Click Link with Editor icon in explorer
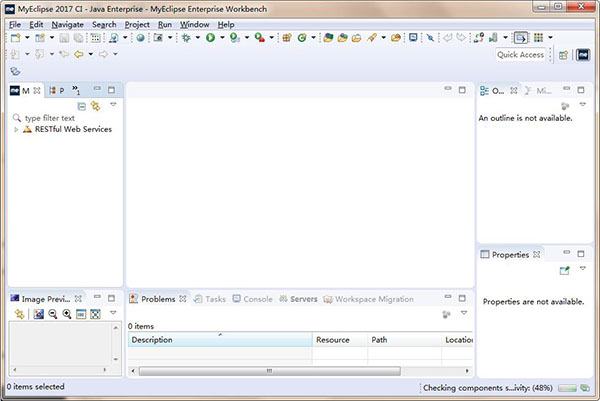The image size is (600, 401). point(96,105)
